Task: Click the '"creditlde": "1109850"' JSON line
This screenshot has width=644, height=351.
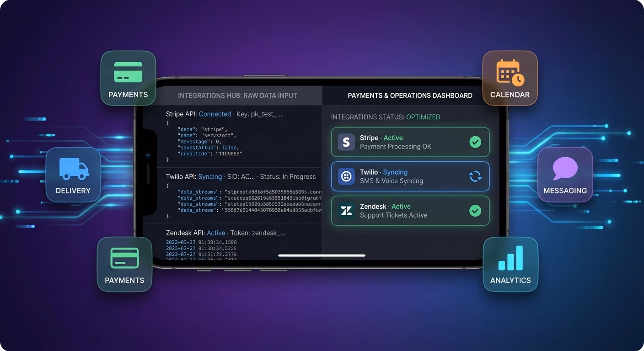Action: tap(210, 154)
